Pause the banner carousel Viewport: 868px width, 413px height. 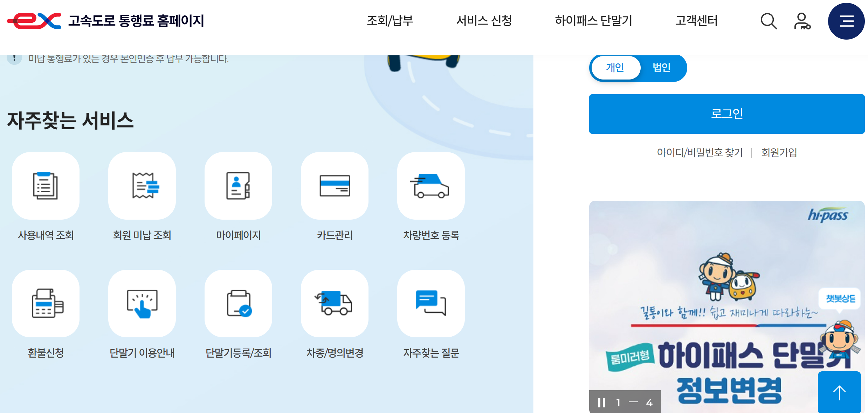(601, 403)
